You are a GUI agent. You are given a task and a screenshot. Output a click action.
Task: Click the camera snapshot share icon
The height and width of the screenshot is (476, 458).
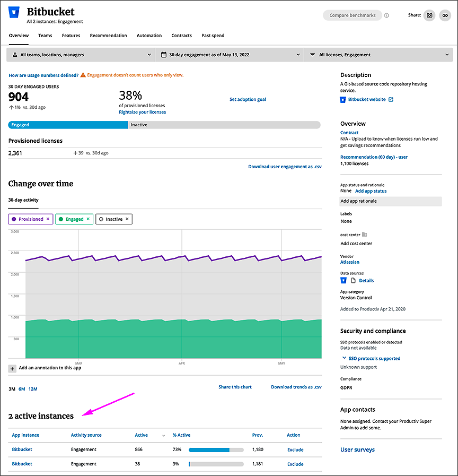429,15
